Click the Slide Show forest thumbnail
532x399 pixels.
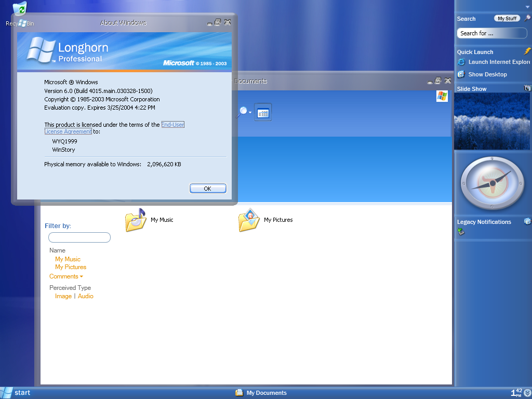tap(492, 122)
